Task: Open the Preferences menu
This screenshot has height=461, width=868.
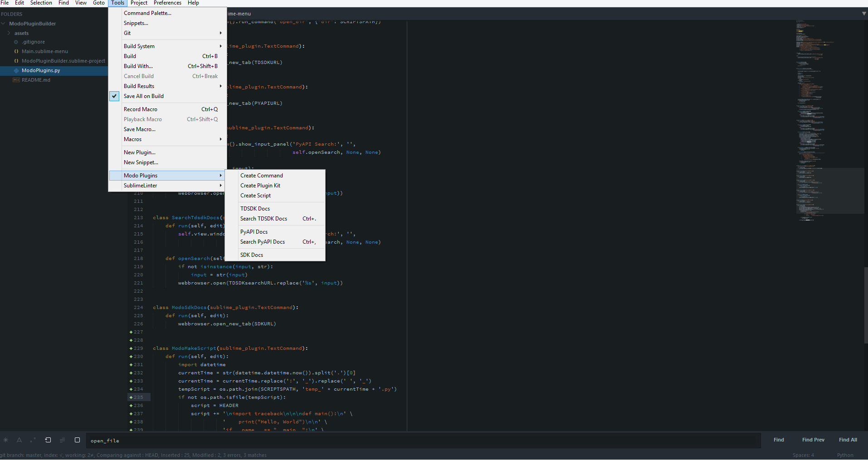Action: pos(167,3)
